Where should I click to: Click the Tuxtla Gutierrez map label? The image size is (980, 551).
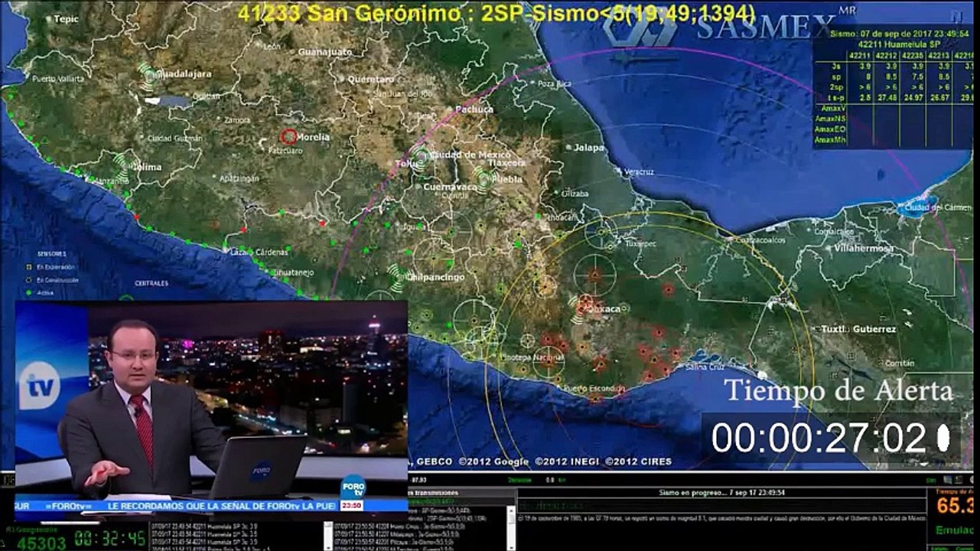pyautogui.click(x=858, y=329)
